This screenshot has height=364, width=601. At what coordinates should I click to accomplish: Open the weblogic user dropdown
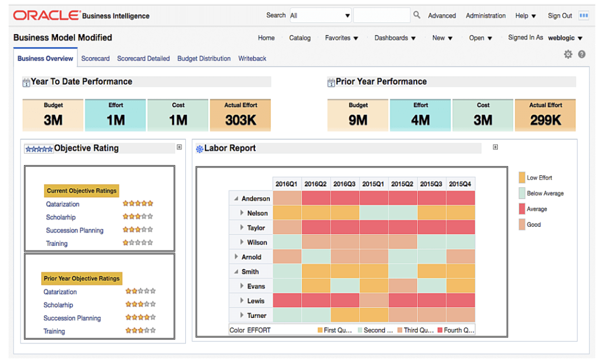(x=565, y=38)
